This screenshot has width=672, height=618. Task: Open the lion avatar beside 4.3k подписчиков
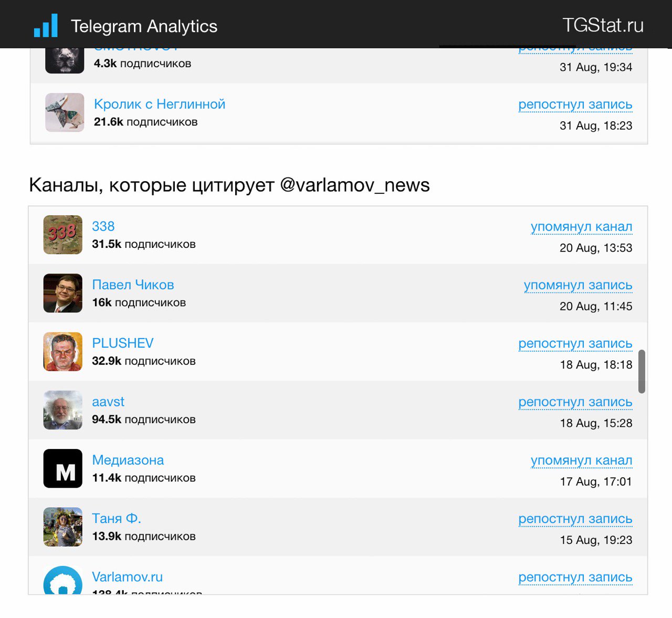click(65, 60)
